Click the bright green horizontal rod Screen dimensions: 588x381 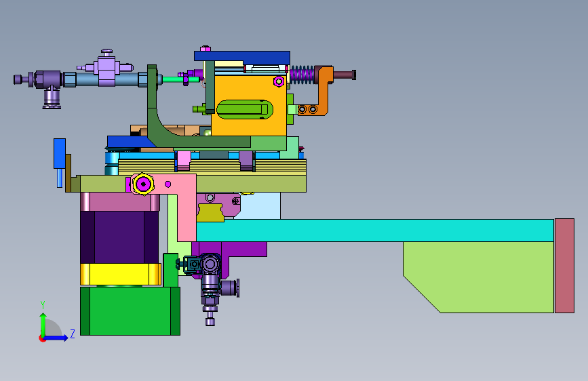click(181, 79)
